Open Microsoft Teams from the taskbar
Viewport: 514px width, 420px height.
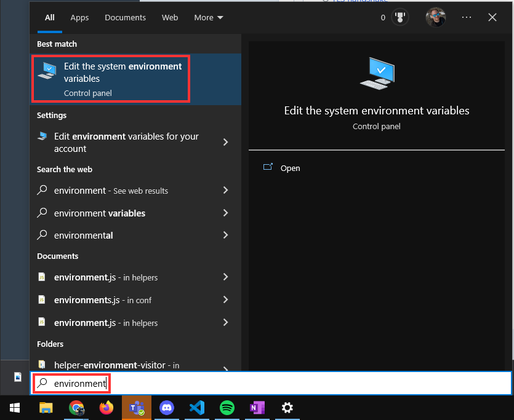pos(137,408)
